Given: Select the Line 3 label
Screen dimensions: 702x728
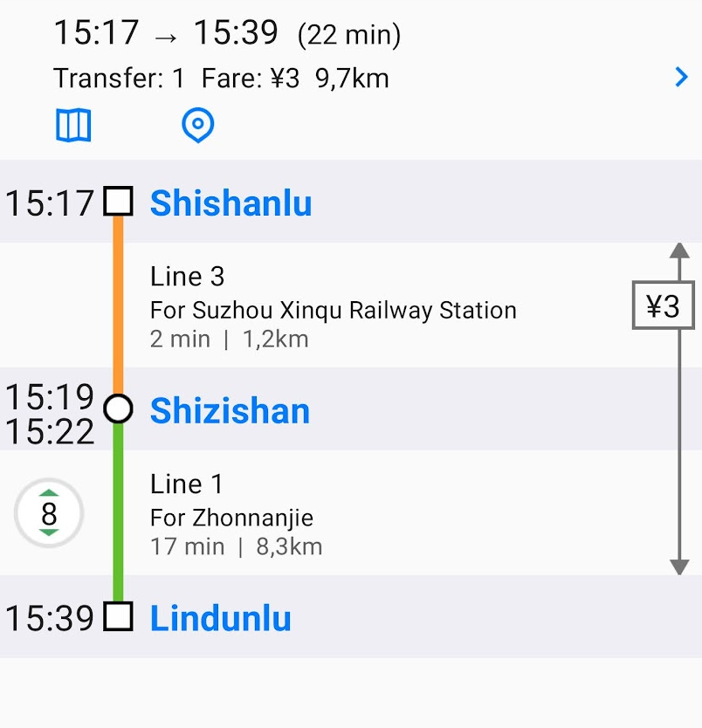Looking at the screenshot, I should [x=187, y=276].
